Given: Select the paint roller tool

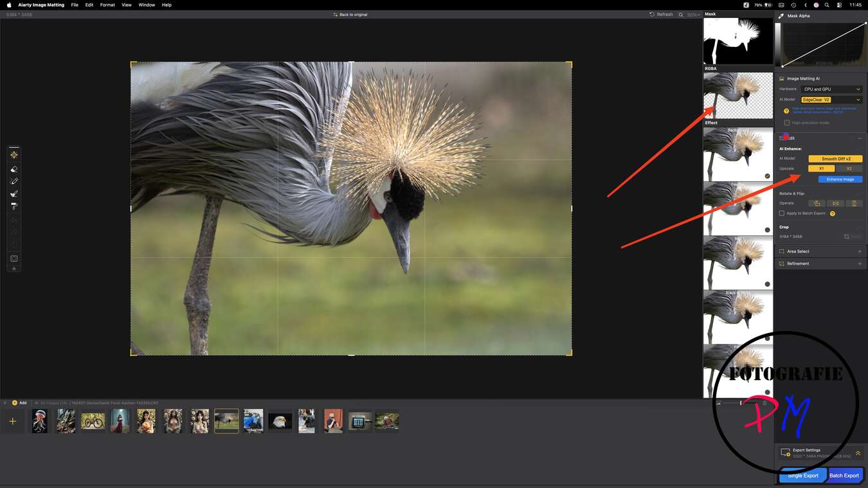Looking at the screenshot, I should click(14, 206).
